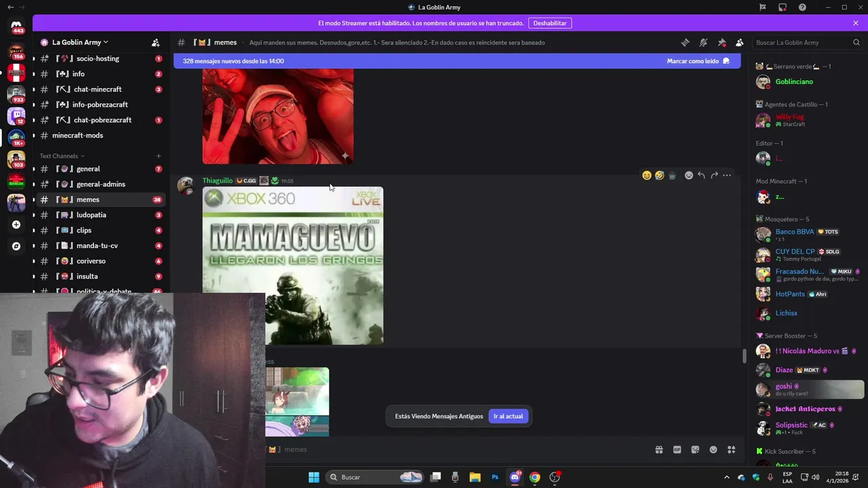Open the gift icon in message bar
Screen dimensions: 868x488
(x=658, y=449)
